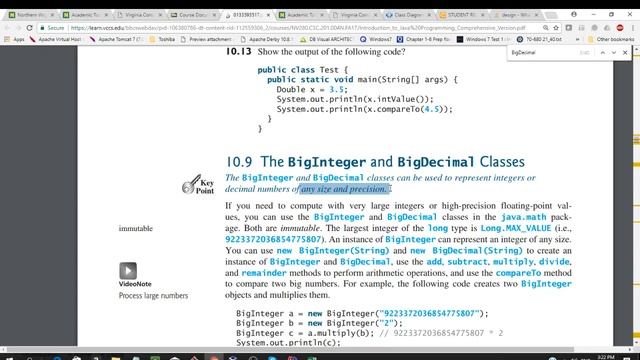The image size is (640, 360).
Task: Click the Secure padlock site info
Action: point(52,28)
